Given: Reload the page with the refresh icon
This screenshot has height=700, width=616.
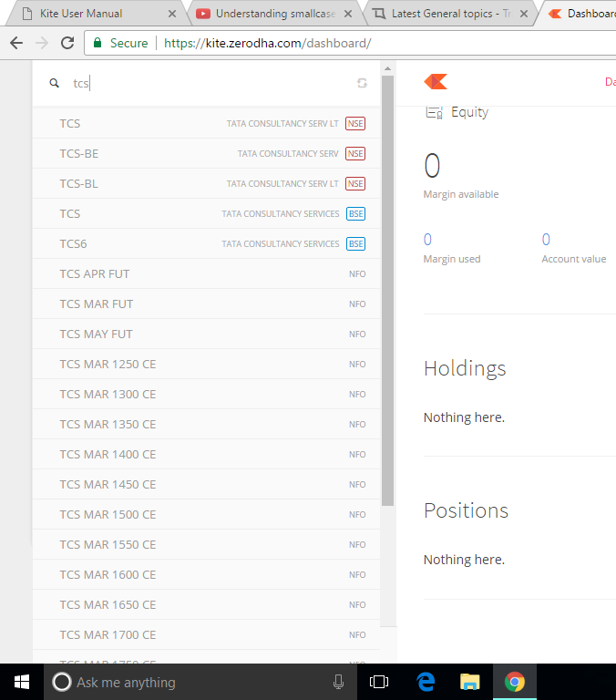Looking at the screenshot, I should pyautogui.click(x=67, y=43).
